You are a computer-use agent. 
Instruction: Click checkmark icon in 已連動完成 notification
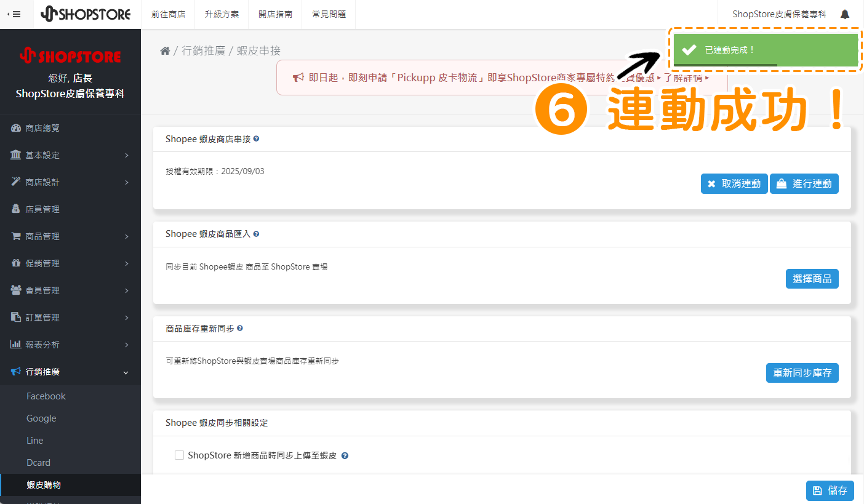[x=689, y=50]
